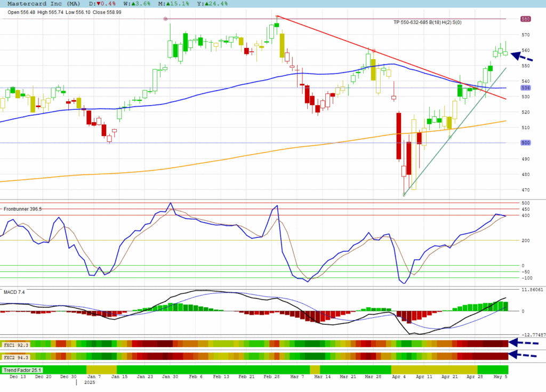
Task: Click the Dec 13 date label
Action: [x=18, y=377]
